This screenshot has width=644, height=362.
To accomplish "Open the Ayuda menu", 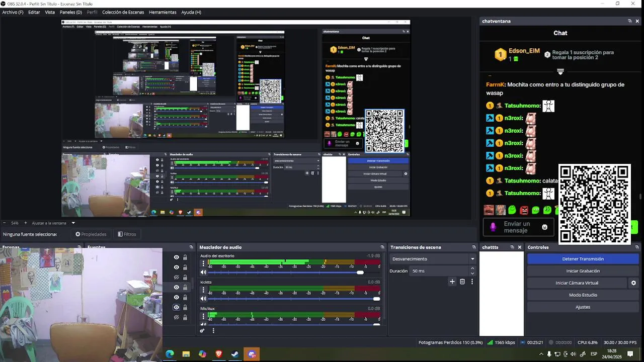I will click(x=191, y=12).
